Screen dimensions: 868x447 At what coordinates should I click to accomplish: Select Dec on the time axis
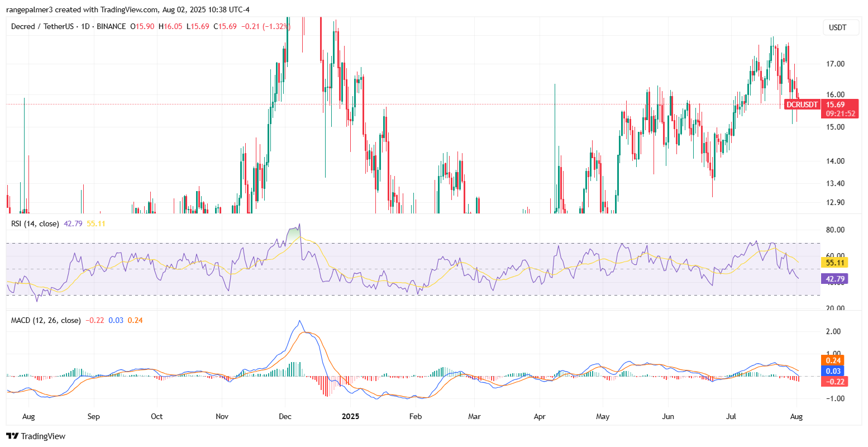pyautogui.click(x=285, y=416)
